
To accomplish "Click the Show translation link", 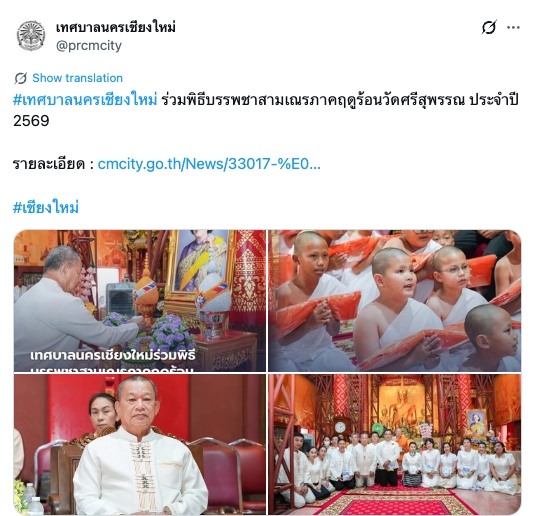I will (x=77, y=78).
